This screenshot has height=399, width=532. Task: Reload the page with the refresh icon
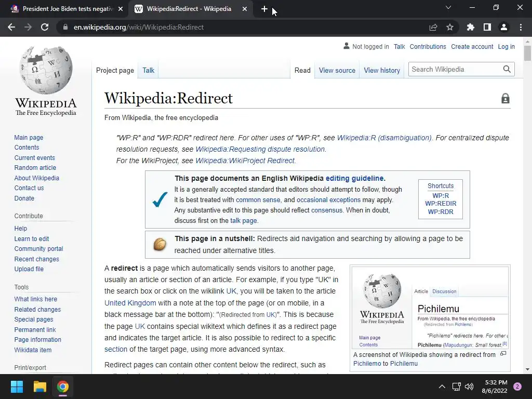pos(45,27)
